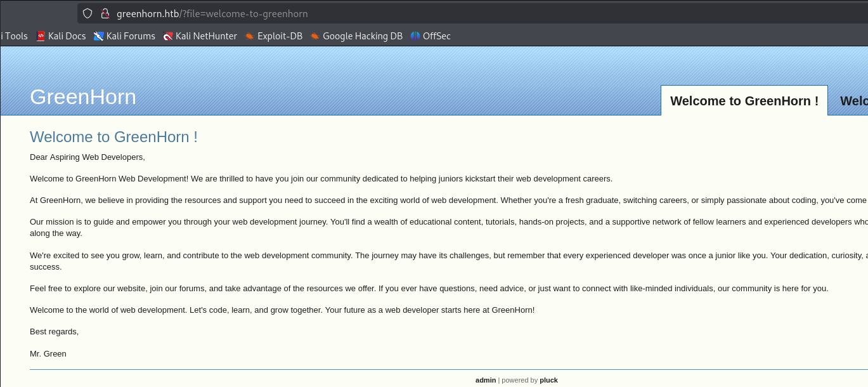Click the red Kali Docs bookmark icon
Screen dimensions: 868x387
click(41, 36)
